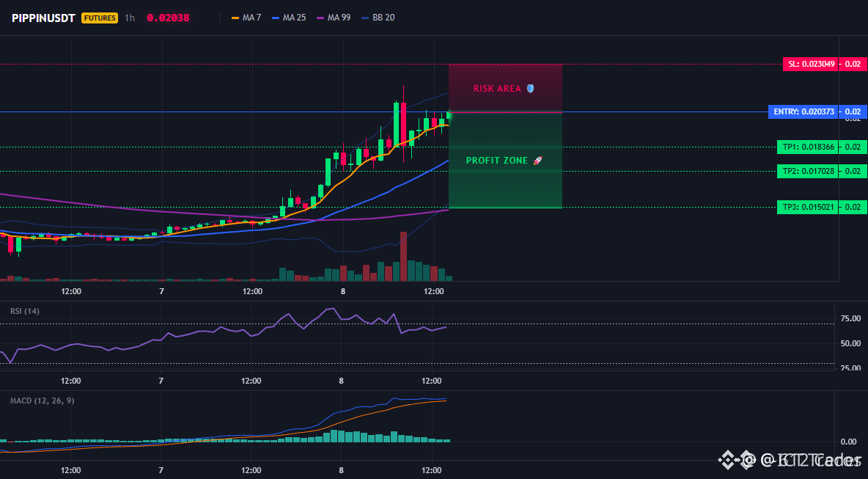
Task: Click the date 7 on main chart time axis
Action: (161, 291)
